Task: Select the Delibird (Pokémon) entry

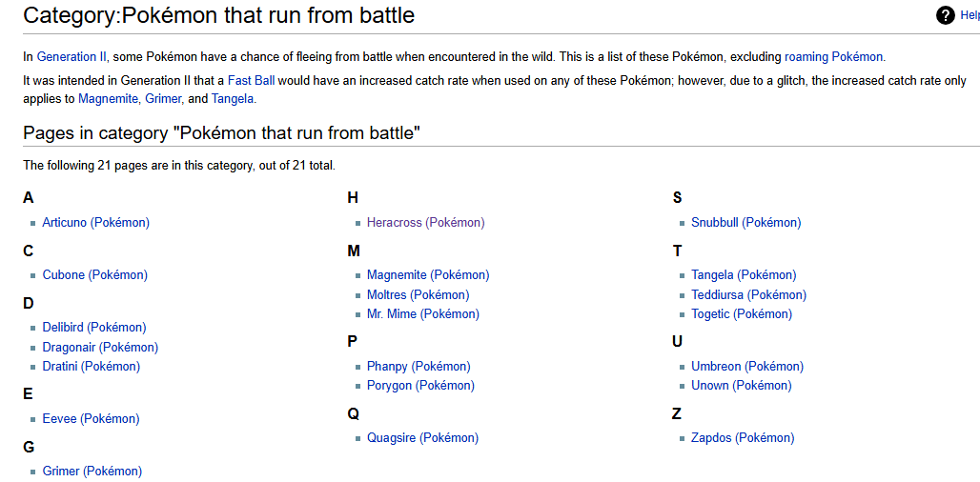Action: click(x=94, y=327)
